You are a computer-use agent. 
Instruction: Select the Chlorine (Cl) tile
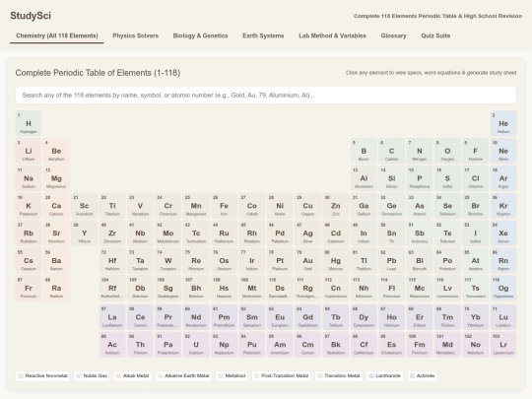pos(475,178)
